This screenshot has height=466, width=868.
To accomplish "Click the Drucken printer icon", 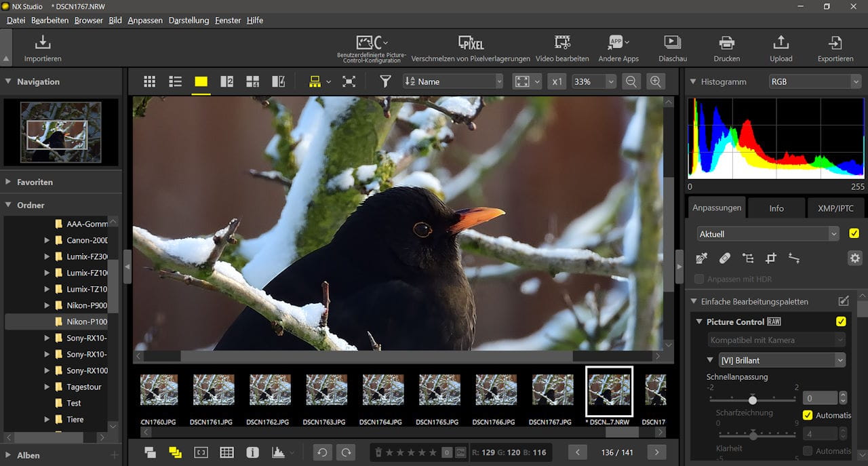I will tap(727, 43).
